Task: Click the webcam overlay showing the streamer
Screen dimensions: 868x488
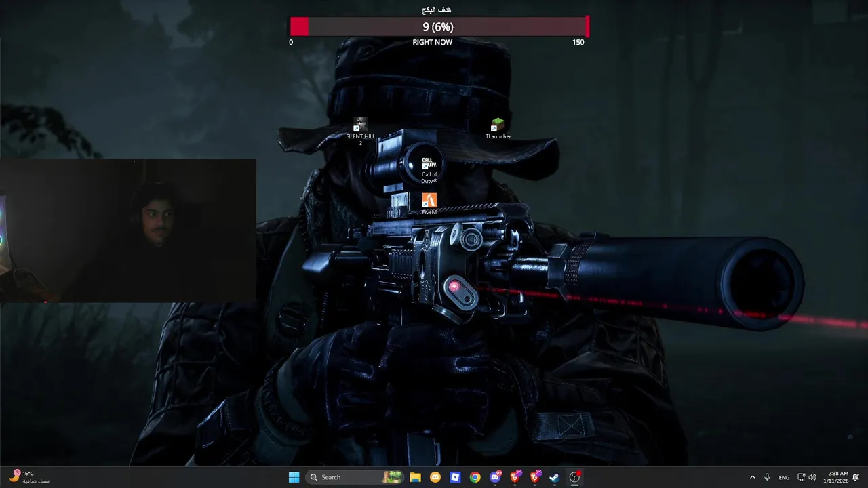Action: [128, 230]
